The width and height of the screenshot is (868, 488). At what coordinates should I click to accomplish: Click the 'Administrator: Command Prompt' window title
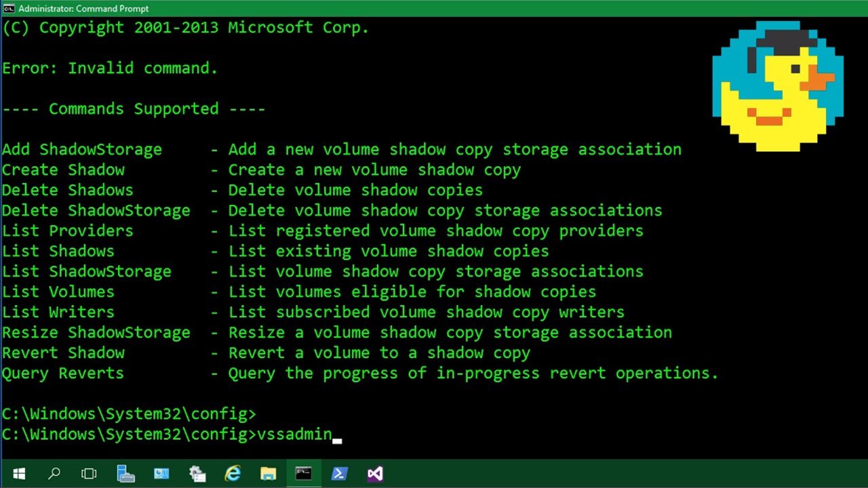(83, 9)
